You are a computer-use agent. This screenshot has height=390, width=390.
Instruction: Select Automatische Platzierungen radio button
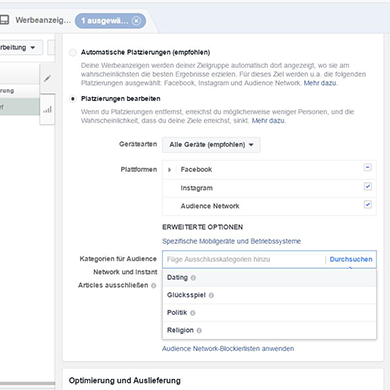[73, 53]
